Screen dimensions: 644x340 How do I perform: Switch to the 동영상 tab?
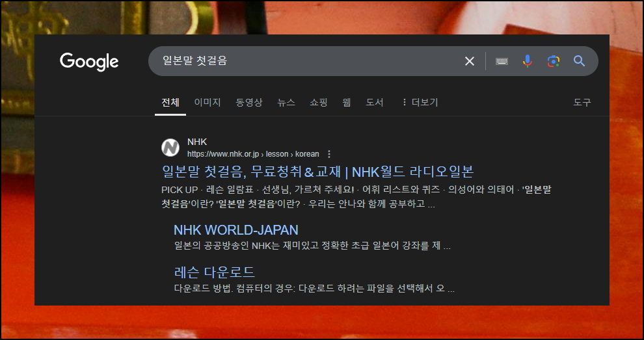pos(249,102)
